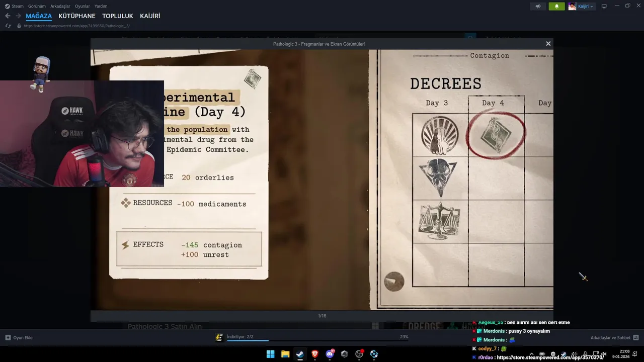Screen dimensions: 644x362
Task: Switch to the KÜTÜPHANE tab
Action: point(77,16)
